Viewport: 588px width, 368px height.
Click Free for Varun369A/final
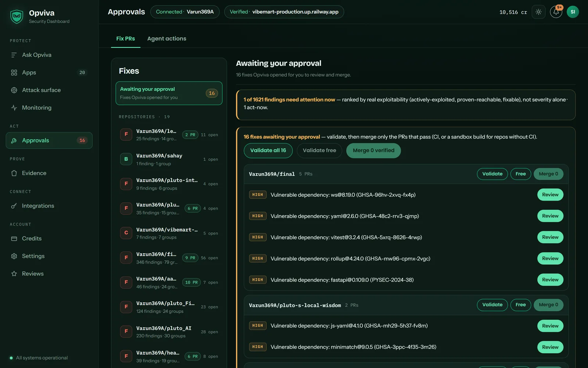tap(521, 174)
